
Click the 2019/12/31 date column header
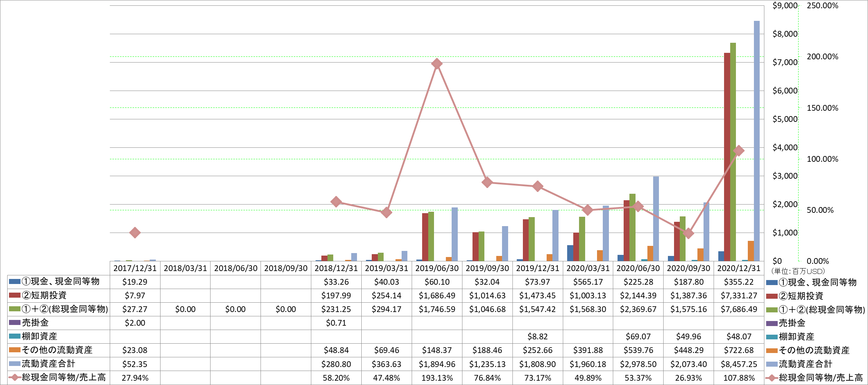tap(538, 268)
